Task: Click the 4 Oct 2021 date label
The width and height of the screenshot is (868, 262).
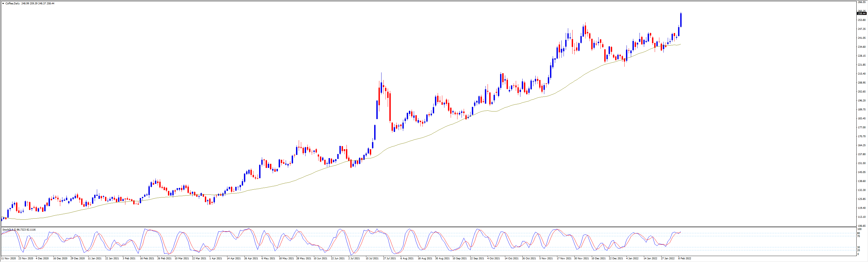Action: pyautogui.click(x=493, y=259)
